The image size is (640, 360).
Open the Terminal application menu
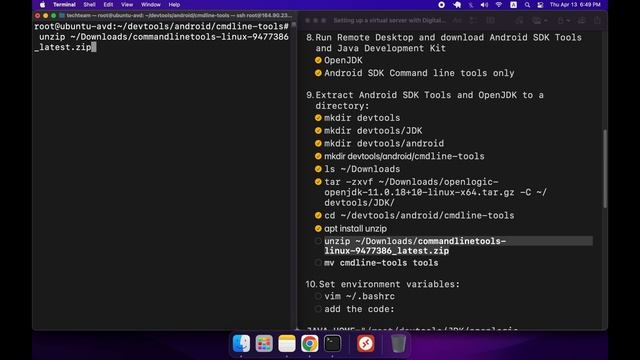(x=64, y=5)
